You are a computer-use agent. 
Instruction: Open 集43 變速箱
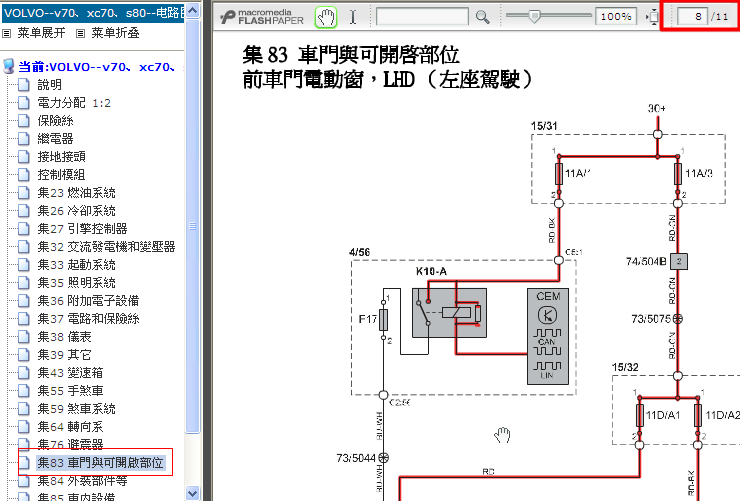pyautogui.click(x=70, y=373)
